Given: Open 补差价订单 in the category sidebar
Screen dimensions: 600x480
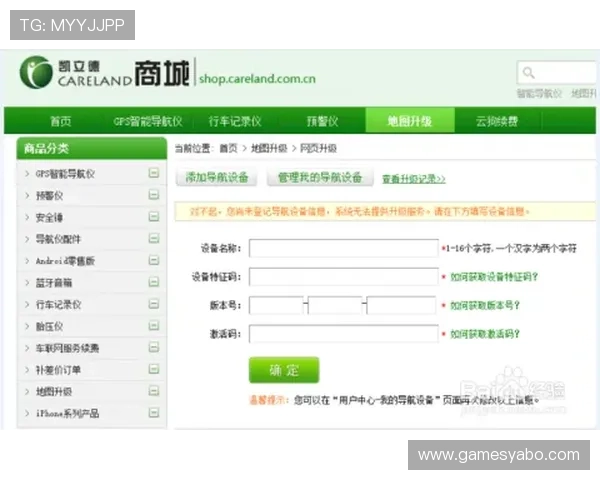Looking at the screenshot, I should point(58,370).
